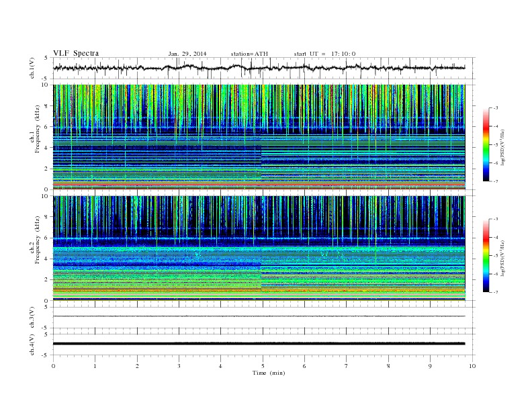Click the "station=ATH" header label

tap(249, 54)
